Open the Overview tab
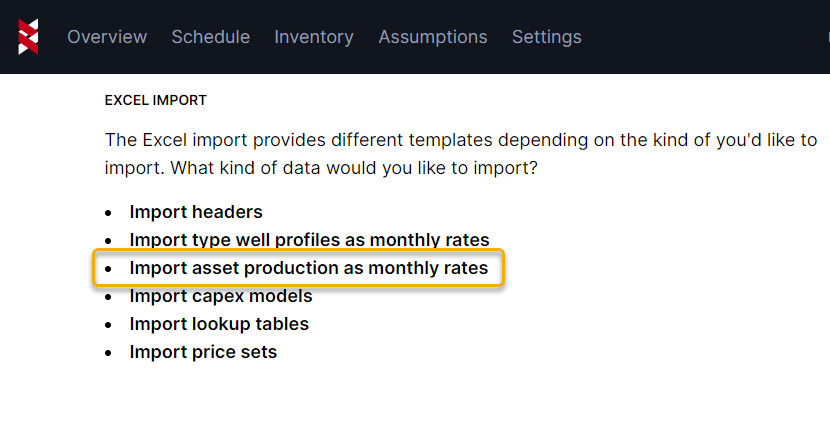Screen dimensions: 830x421 coord(107,37)
